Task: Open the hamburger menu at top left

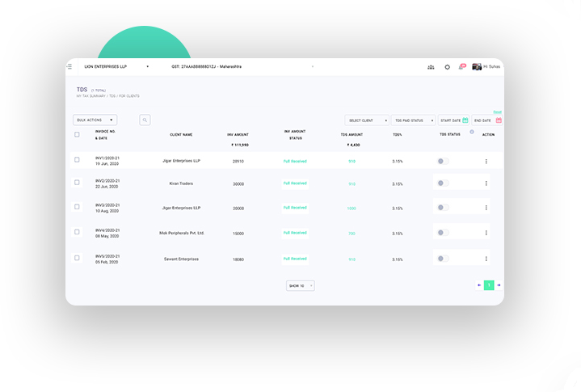Action: (69, 66)
